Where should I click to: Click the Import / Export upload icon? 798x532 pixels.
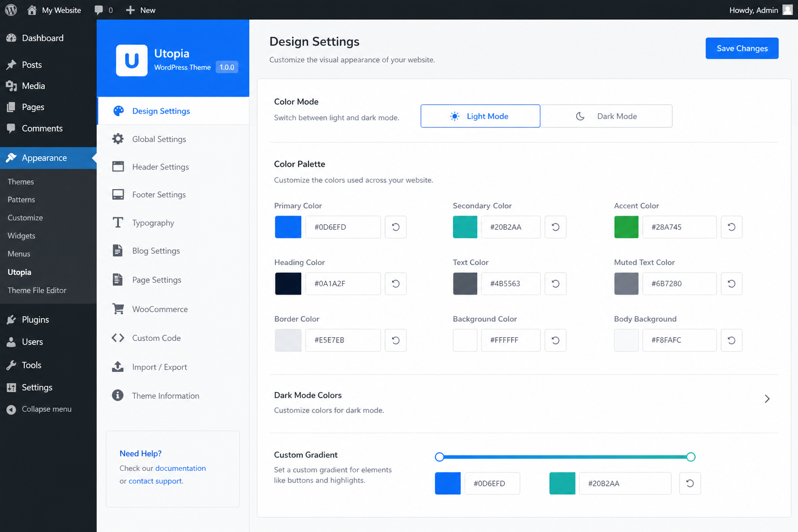(118, 367)
